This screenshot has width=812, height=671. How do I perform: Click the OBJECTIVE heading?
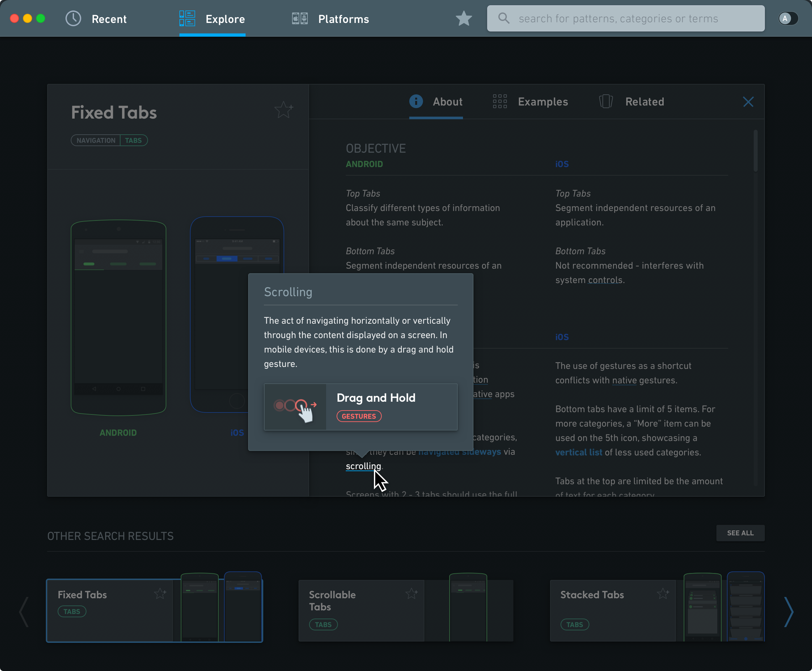(376, 148)
